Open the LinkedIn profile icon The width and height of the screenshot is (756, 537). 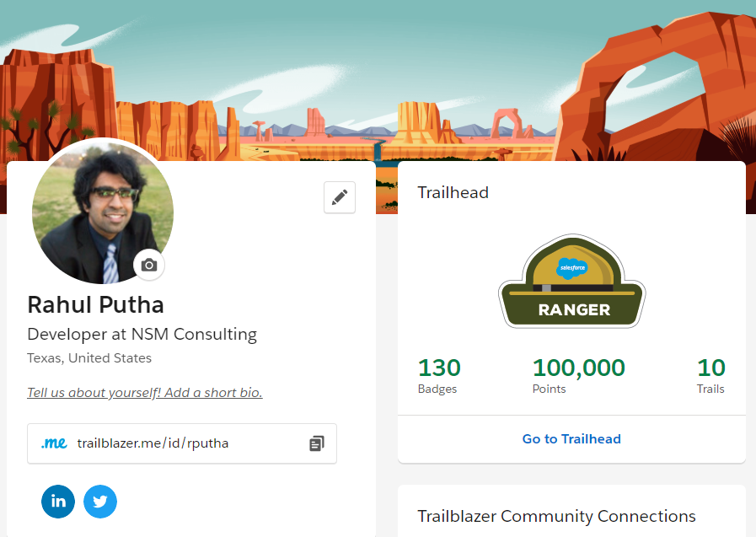point(58,502)
